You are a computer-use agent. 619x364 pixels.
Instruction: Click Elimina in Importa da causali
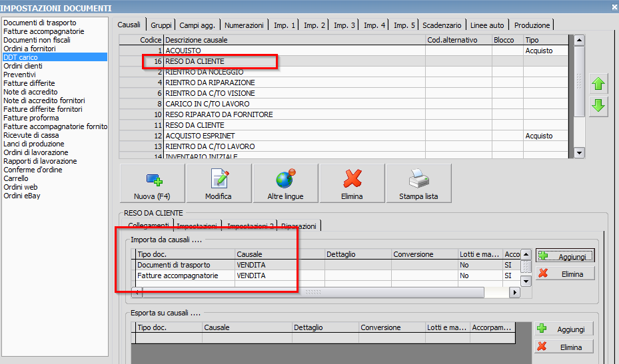tap(565, 273)
